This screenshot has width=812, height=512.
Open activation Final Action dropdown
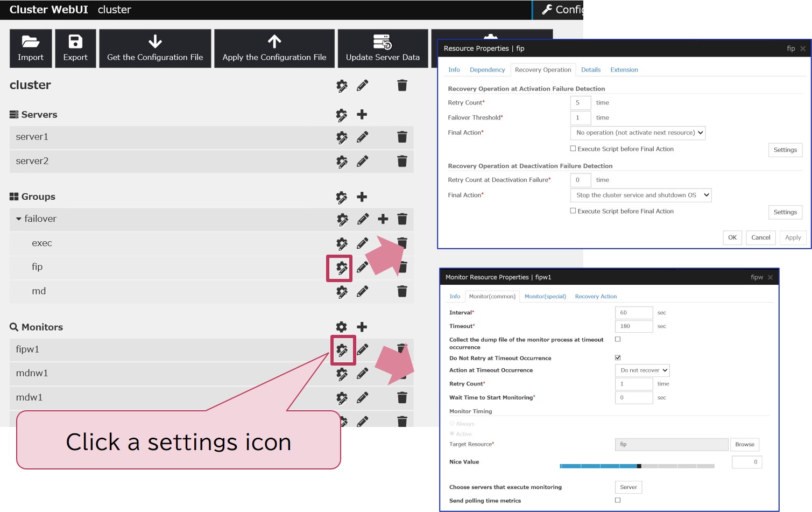click(638, 133)
